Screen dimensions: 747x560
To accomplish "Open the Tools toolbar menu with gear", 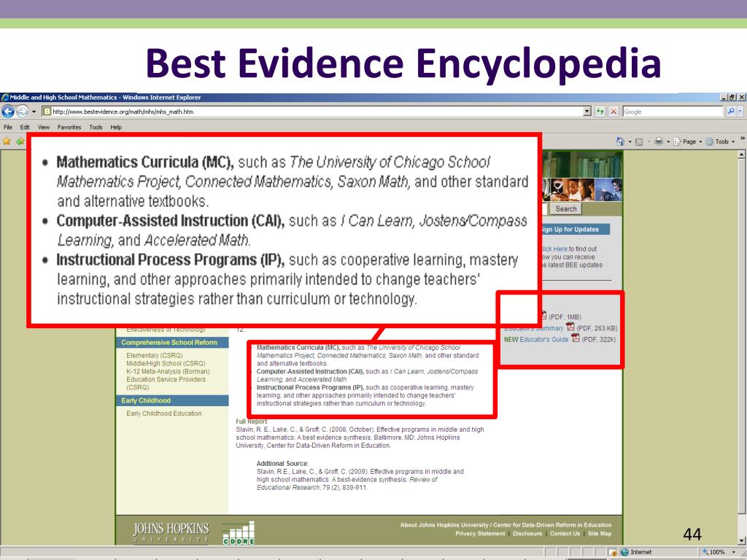I will pos(720,141).
